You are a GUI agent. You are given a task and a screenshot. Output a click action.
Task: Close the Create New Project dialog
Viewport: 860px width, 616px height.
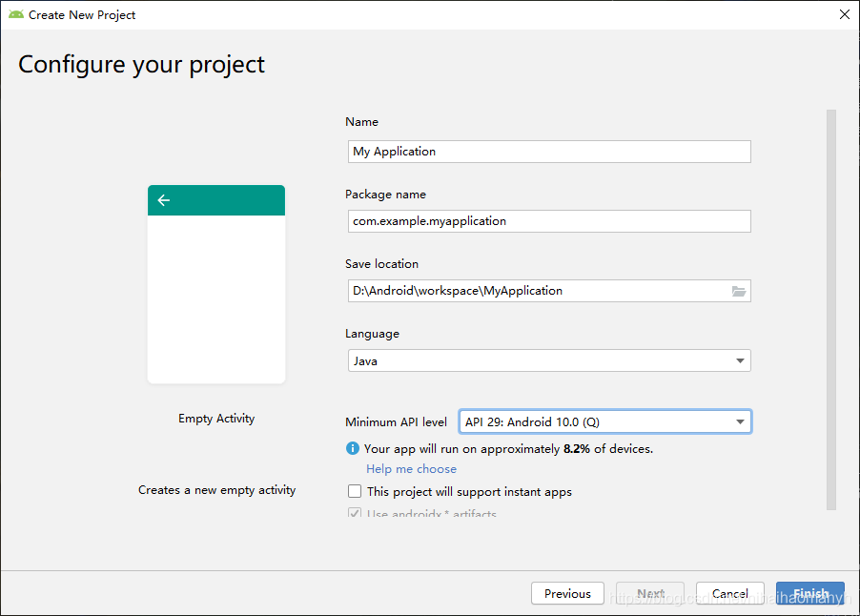pos(844,14)
